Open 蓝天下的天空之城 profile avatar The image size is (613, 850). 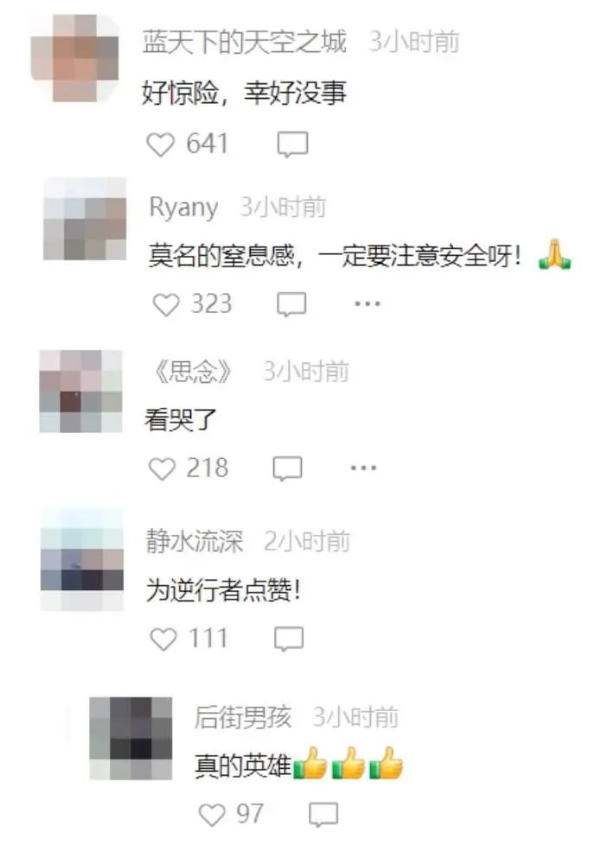tap(75, 58)
